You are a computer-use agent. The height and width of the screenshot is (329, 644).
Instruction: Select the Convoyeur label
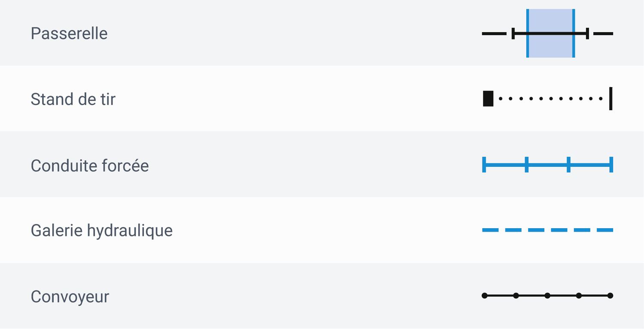(70, 296)
